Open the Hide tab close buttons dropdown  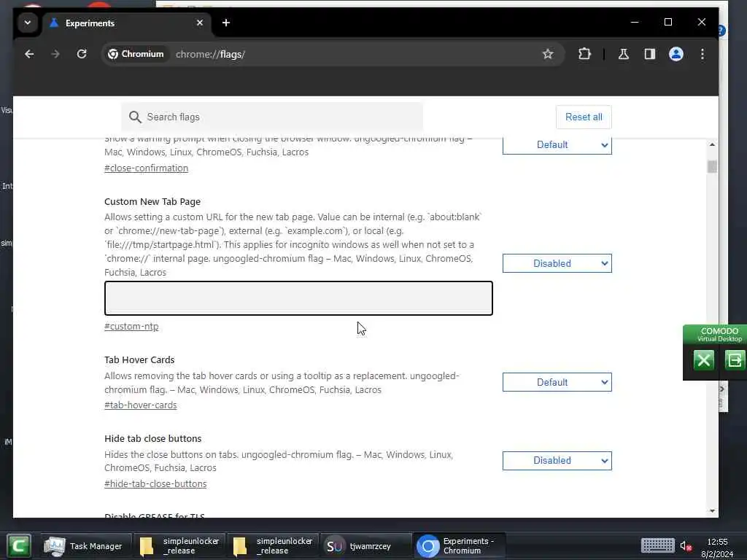[557, 461]
